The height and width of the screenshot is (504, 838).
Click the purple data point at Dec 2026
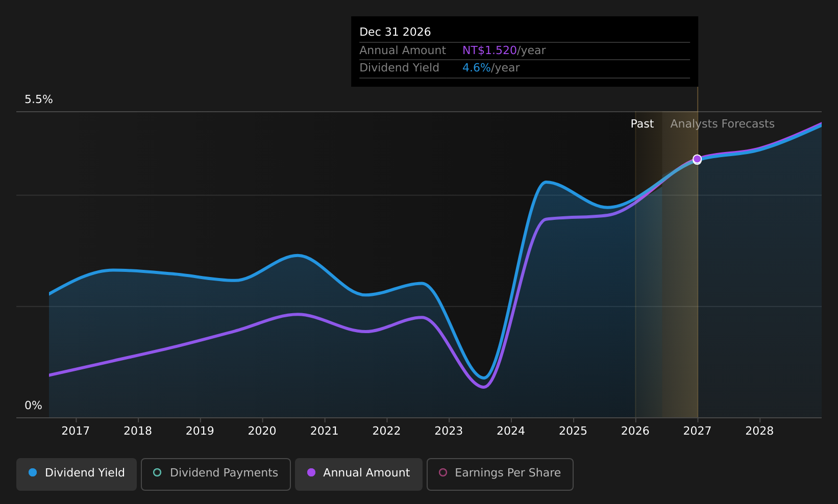click(x=697, y=159)
